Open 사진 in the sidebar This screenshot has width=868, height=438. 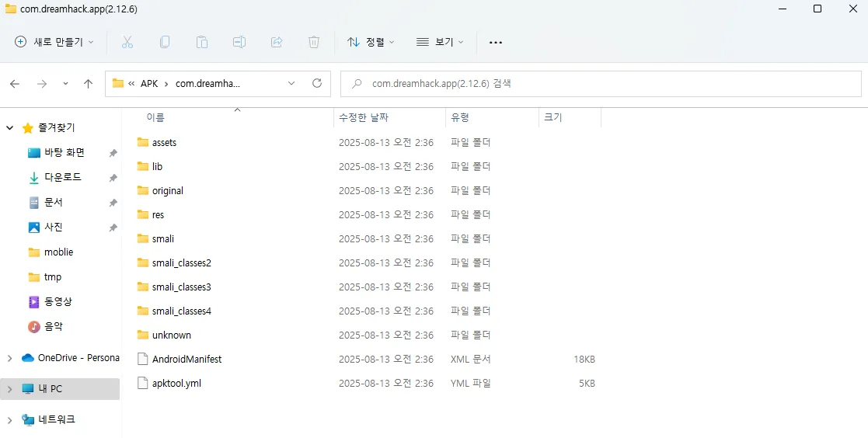[53, 228]
